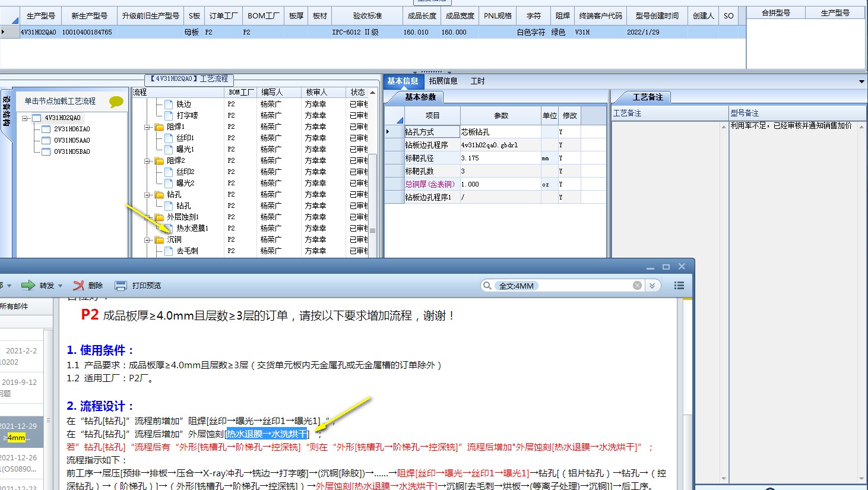Click the 转发 forward button
This screenshot has height=490, width=868.
42,286
